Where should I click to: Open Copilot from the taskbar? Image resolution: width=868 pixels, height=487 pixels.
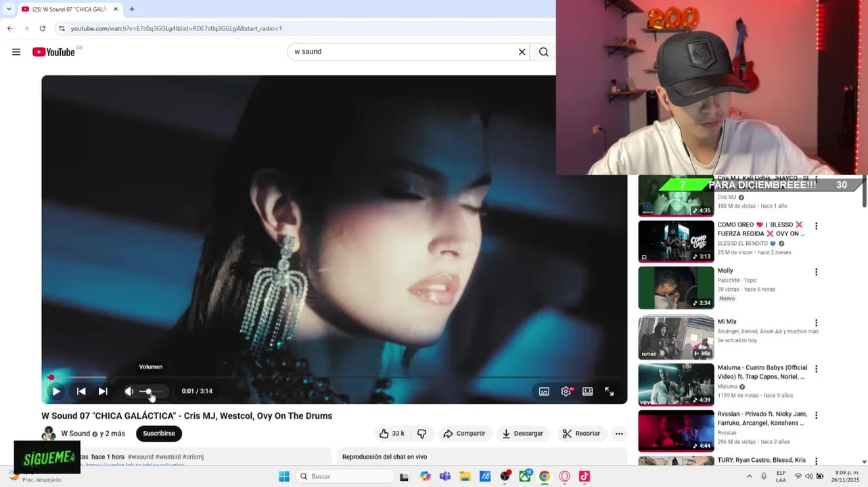pos(425,476)
